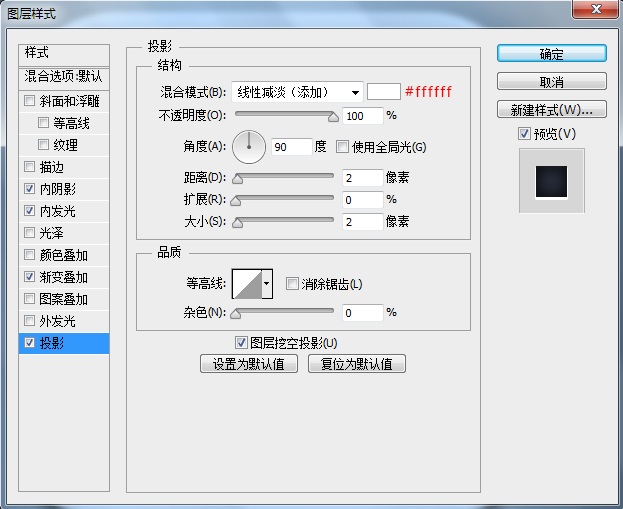Uncheck the 投影 checkbox

click(x=29, y=343)
